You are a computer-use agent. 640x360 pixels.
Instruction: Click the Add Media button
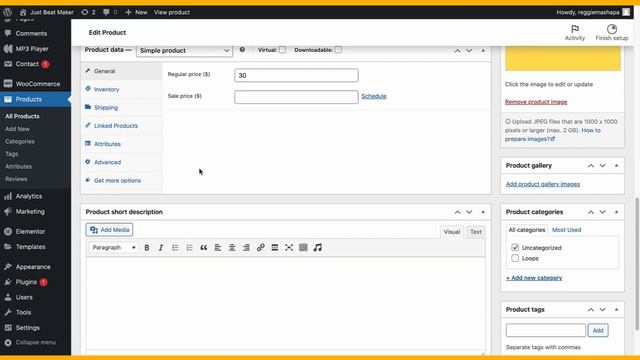click(109, 230)
